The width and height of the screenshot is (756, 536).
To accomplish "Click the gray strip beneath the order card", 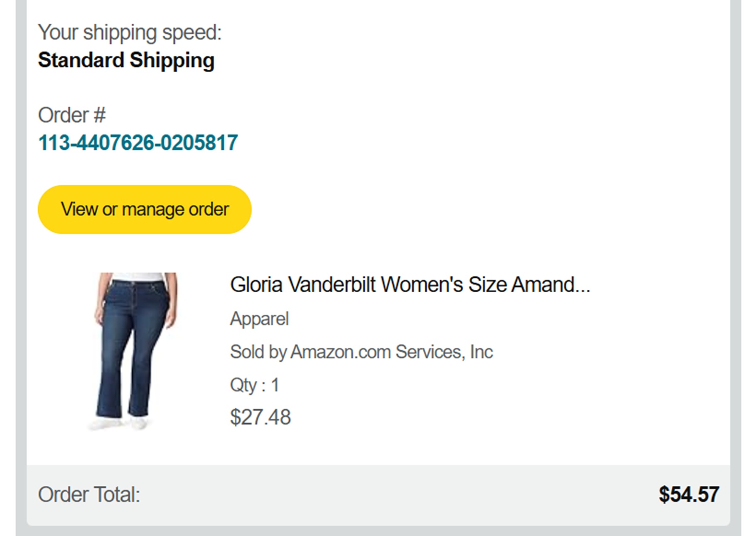I will pos(378,531).
